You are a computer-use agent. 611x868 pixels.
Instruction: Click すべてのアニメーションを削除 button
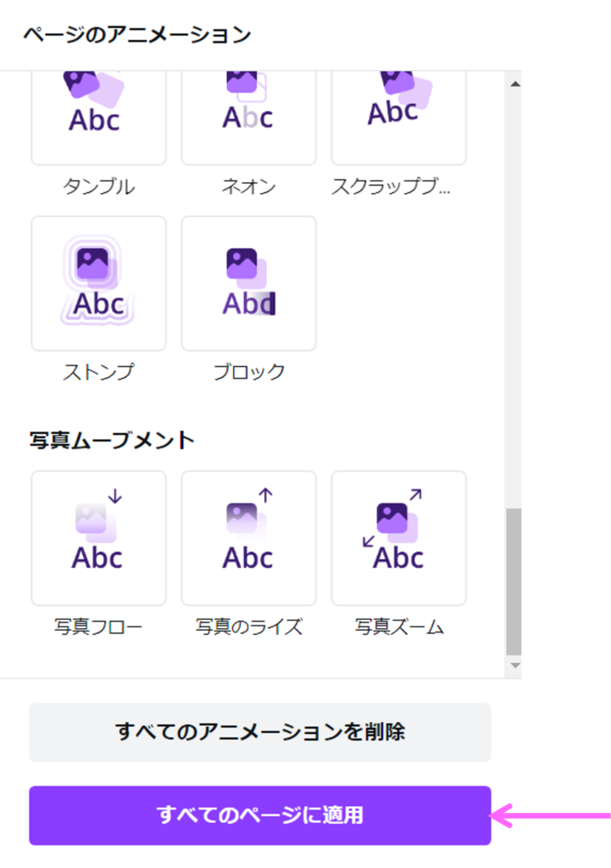click(x=259, y=732)
